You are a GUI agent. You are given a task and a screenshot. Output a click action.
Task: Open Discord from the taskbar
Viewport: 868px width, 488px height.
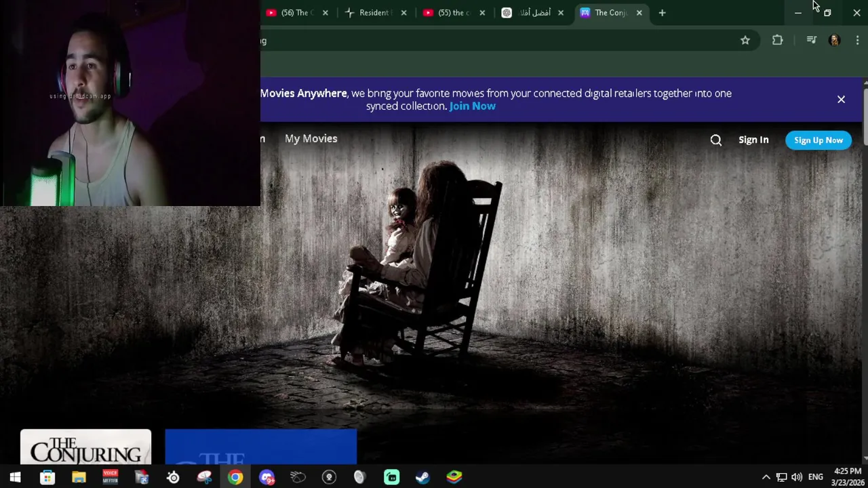click(x=267, y=477)
